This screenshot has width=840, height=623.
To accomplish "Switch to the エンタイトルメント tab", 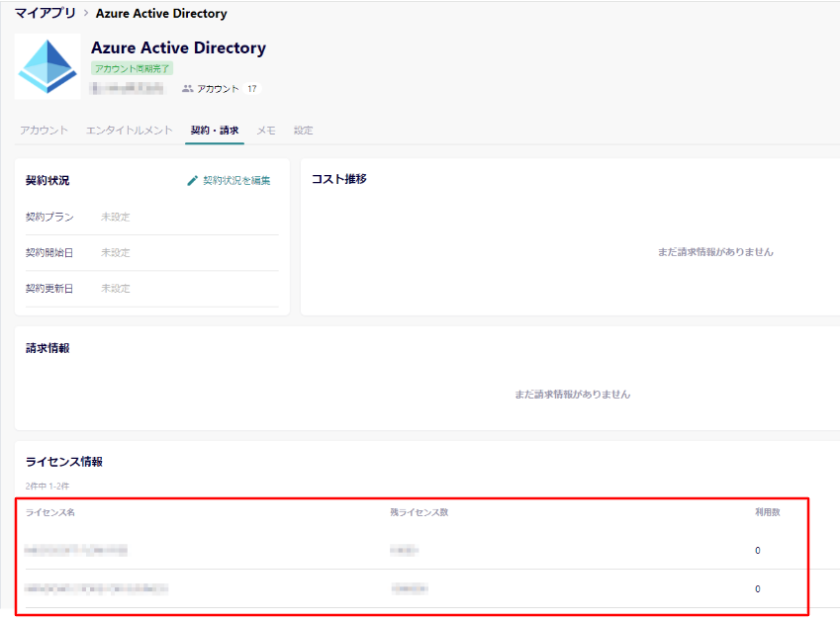I will click(129, 131).
